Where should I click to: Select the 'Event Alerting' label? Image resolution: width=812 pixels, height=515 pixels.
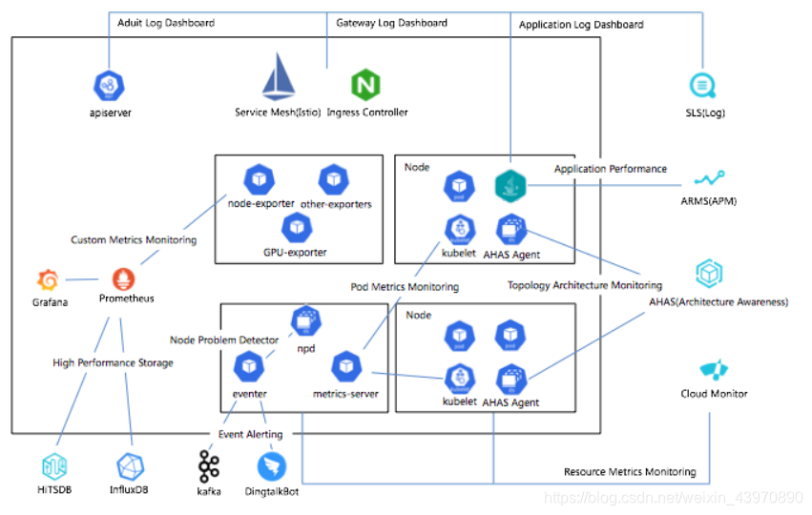[251, 434]
